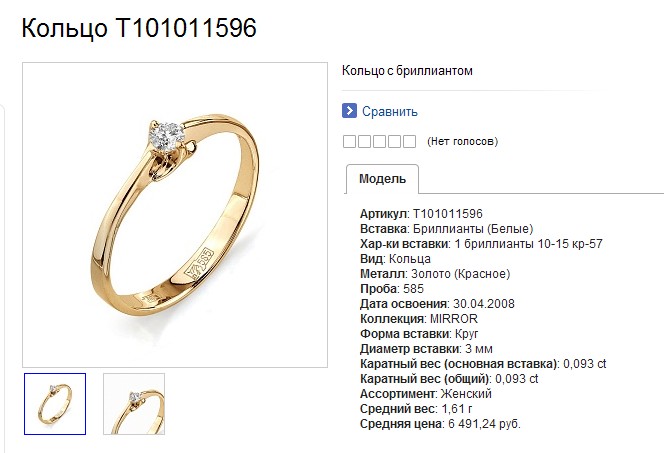
Task: Rate with the third star box
Action: (379, 141)
